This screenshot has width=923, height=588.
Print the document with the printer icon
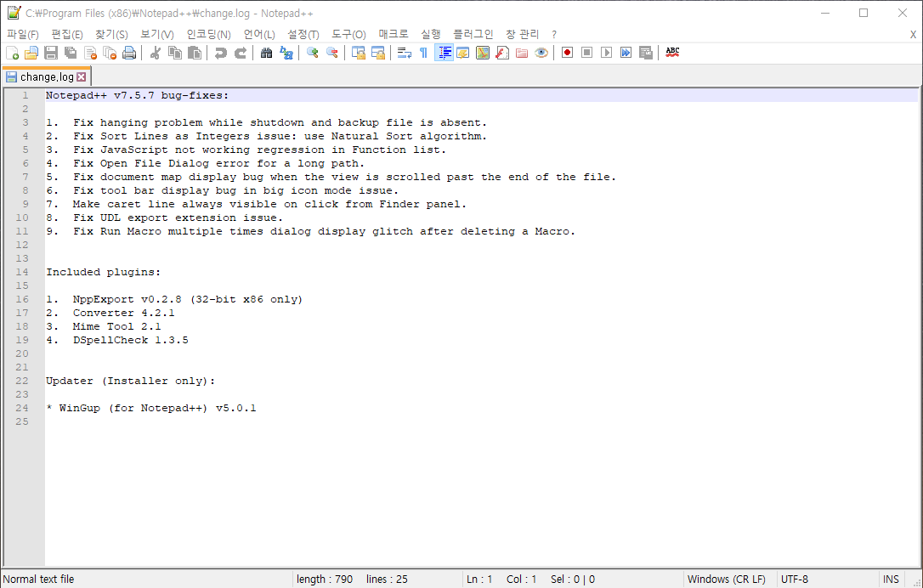click(129, 53)
